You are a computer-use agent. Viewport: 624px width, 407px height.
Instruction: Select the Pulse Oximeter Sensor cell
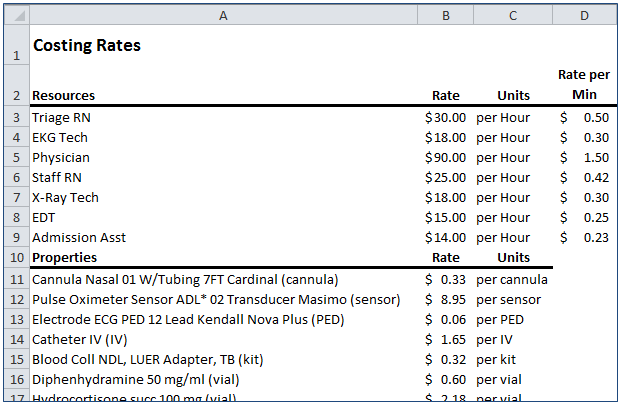tap(223, 299)
